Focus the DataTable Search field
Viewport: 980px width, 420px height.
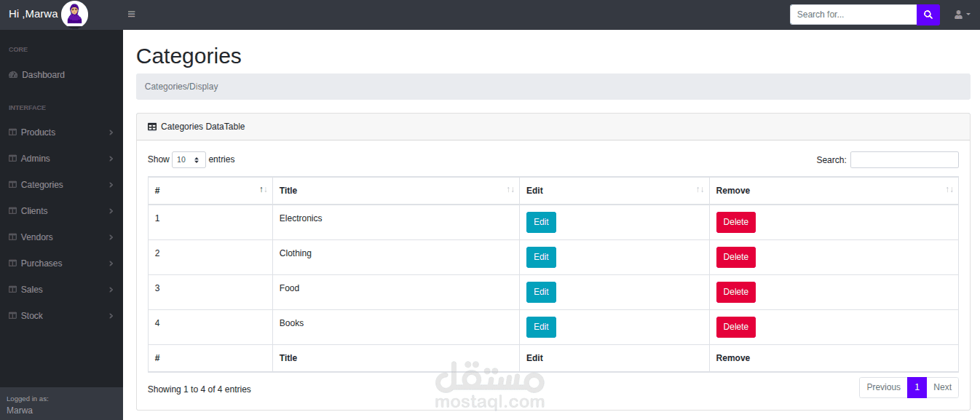tap(904, 159)
